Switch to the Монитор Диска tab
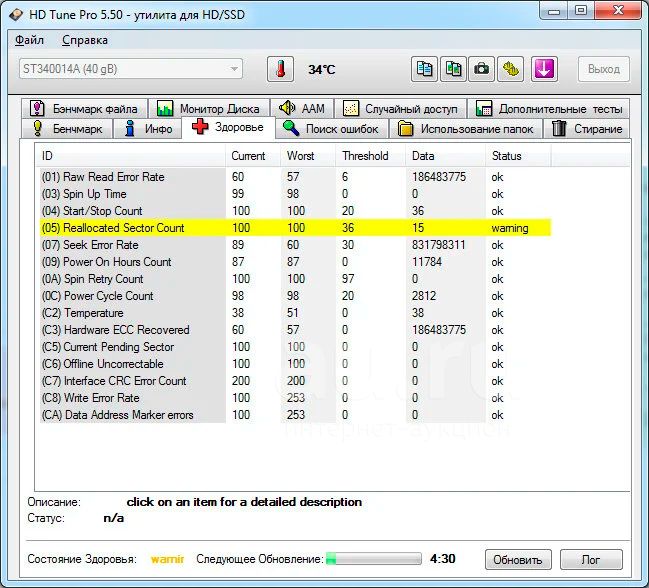Screen dimensions: 649x588 209,109
